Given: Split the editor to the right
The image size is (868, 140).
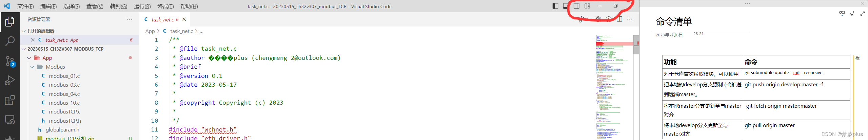Looking at the screenshot, I should pos(619,19).
